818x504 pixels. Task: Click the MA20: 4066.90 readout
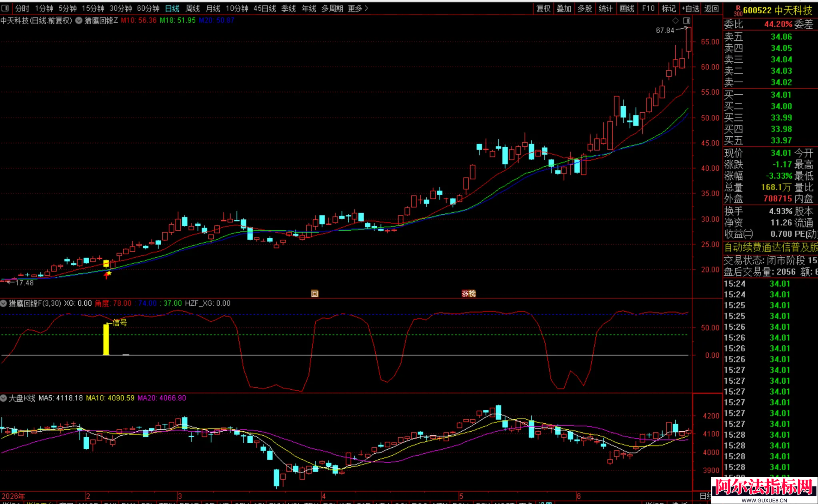162,398
